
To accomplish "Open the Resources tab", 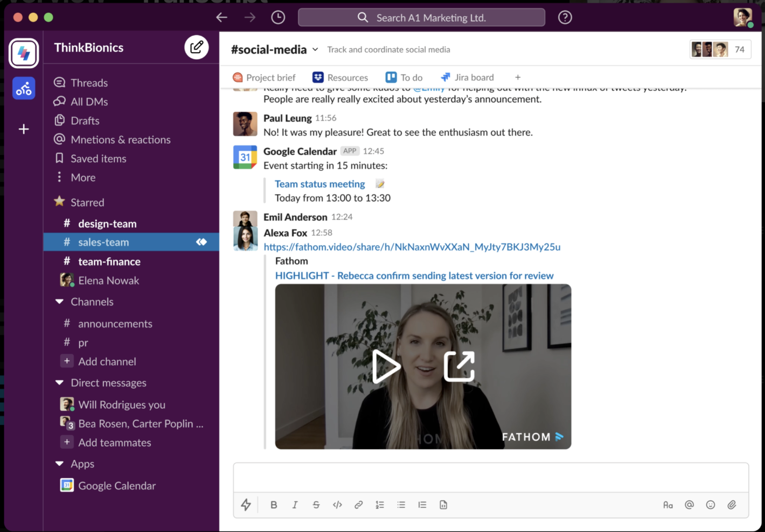I will 340,78.
